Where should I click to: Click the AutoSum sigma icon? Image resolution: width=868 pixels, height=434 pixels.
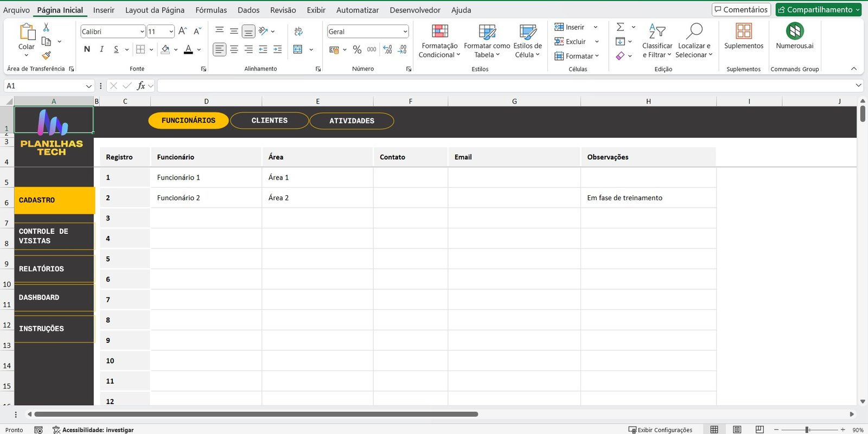(621, 27)
